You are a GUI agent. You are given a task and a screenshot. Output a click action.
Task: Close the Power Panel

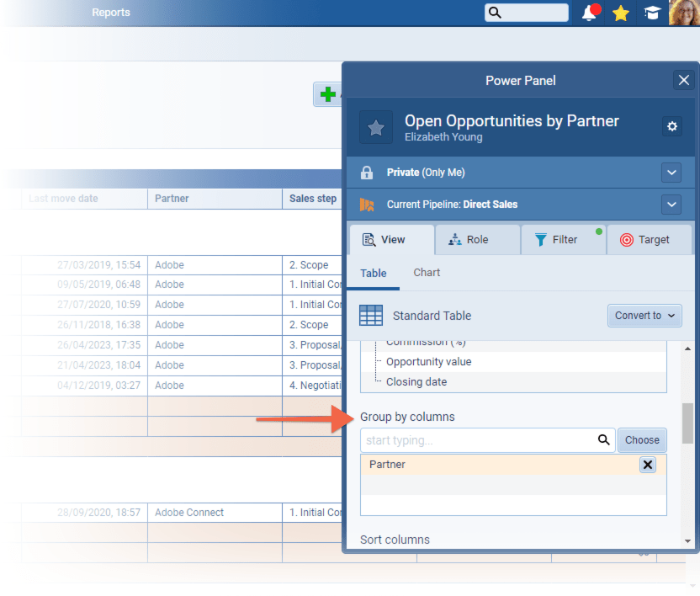[x=683, y=80]
